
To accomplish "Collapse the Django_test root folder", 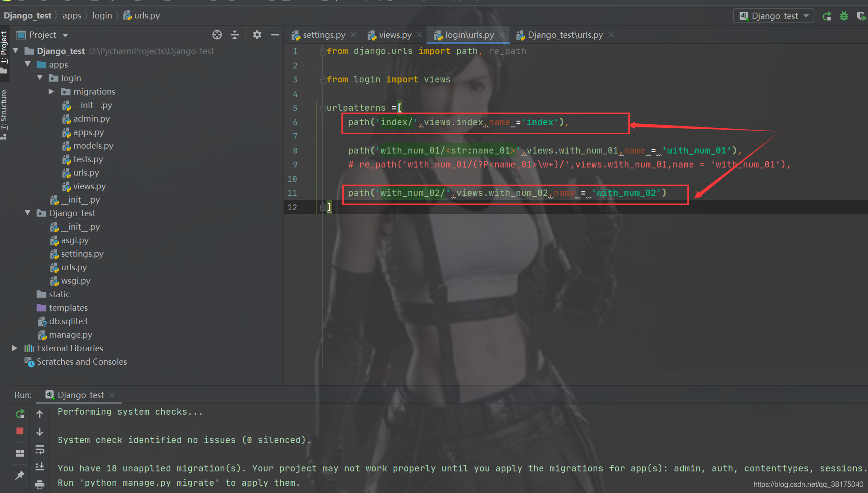I will tap(16, 51).
